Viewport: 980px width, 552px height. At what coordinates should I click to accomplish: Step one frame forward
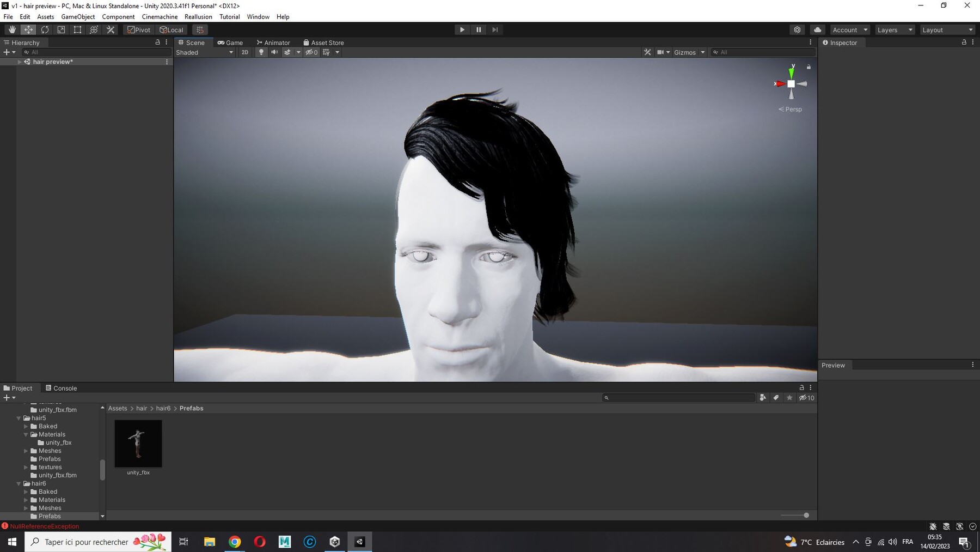point(495,30)
